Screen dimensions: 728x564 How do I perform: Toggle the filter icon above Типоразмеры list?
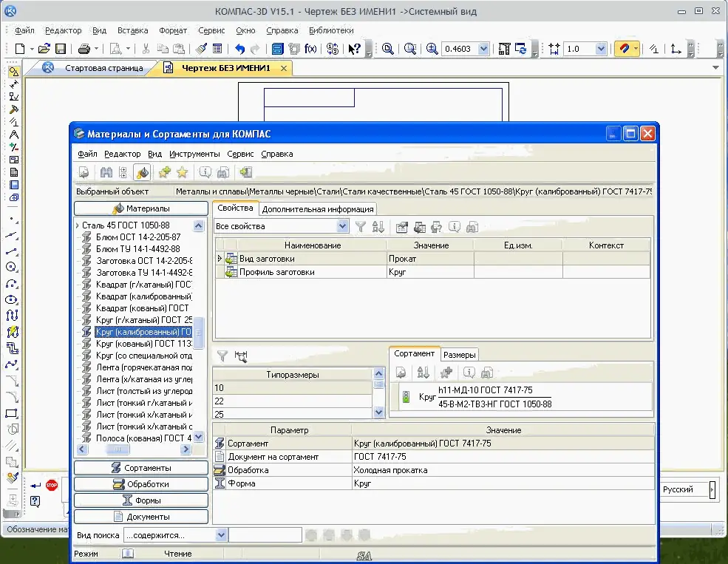[x=222, y=356]
